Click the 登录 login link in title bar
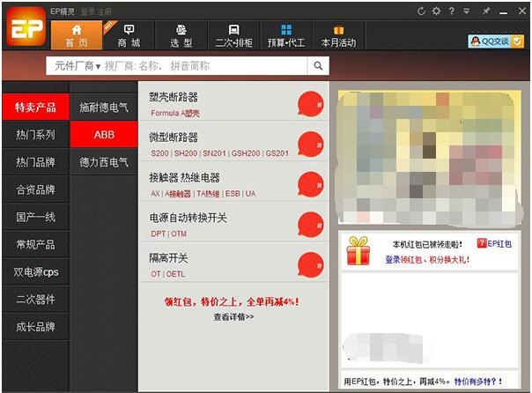This screenshot has height=393, width=532. (x=88, y=11)
